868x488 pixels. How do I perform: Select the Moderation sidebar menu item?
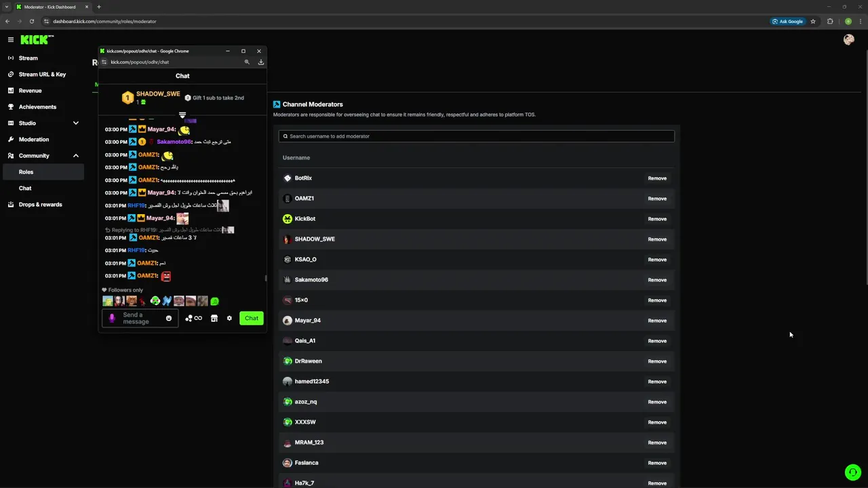pos(42,140)
